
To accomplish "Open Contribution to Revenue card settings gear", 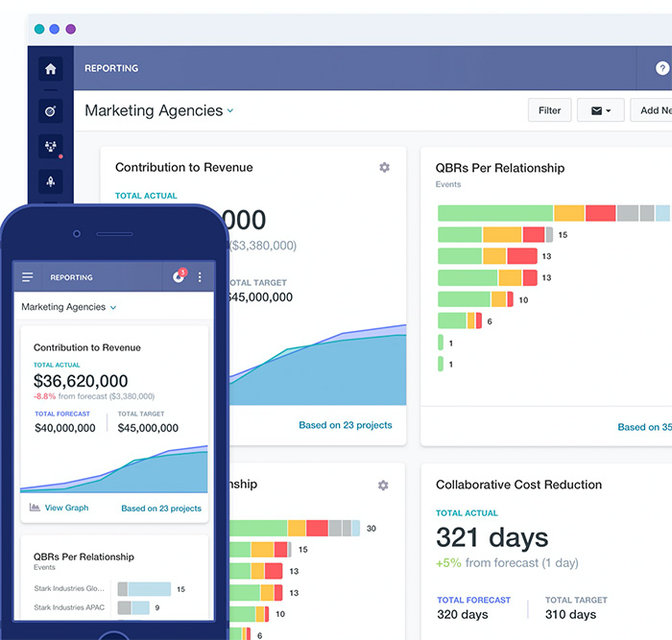I will [x=384, y=167].
